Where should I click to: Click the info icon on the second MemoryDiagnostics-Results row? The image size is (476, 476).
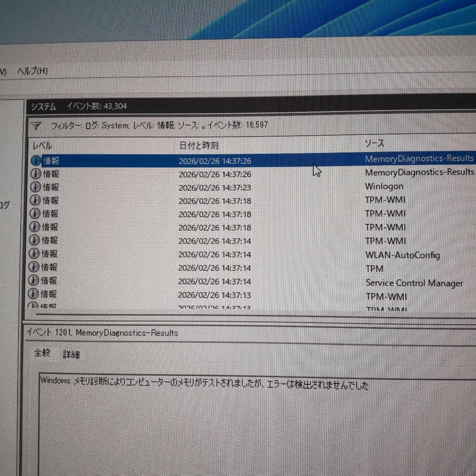[x=35, y=173]
